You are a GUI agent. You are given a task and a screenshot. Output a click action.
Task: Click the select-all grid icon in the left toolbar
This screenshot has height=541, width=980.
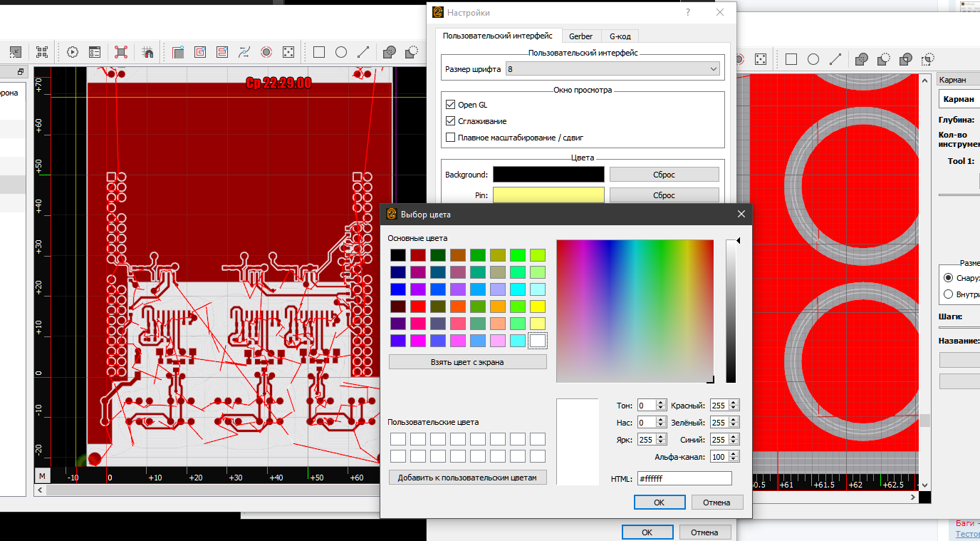point(42,52)
